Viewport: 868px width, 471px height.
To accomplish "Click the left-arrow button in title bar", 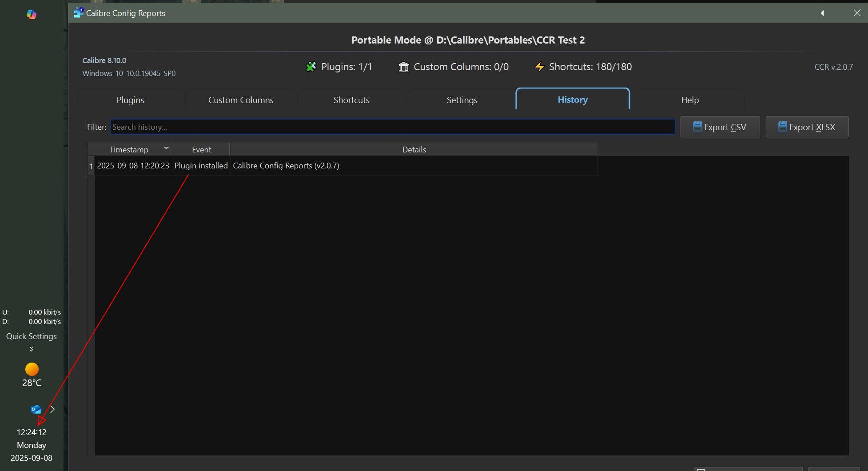I will click(x=822, y=13).
